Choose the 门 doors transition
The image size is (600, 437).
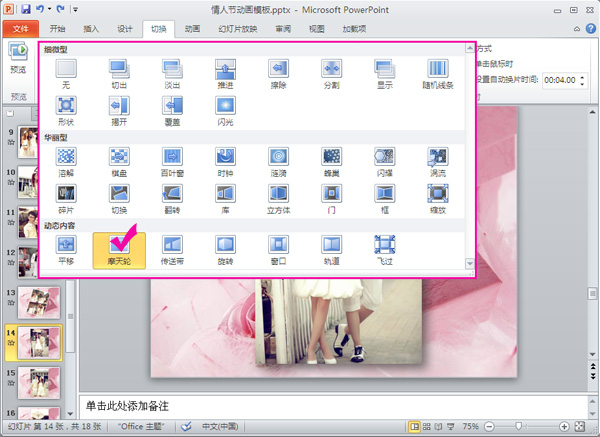(331, 199)
